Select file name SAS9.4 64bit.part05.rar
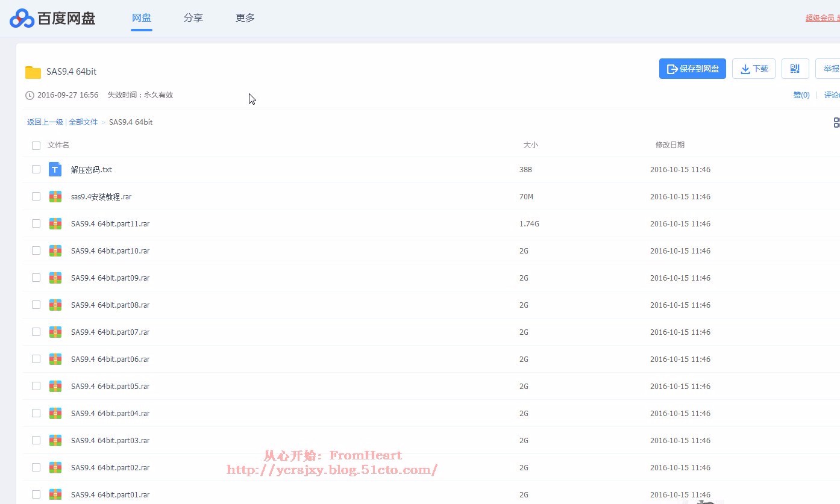 [110, 387]
